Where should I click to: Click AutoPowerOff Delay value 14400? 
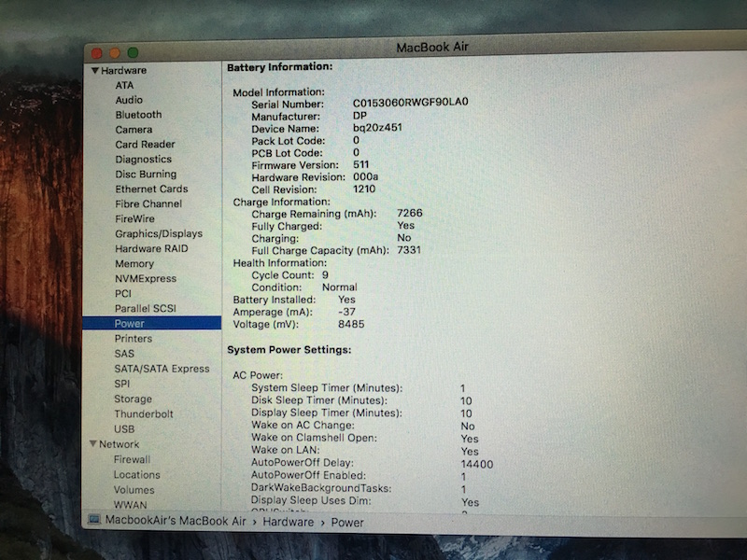(477, 464)
